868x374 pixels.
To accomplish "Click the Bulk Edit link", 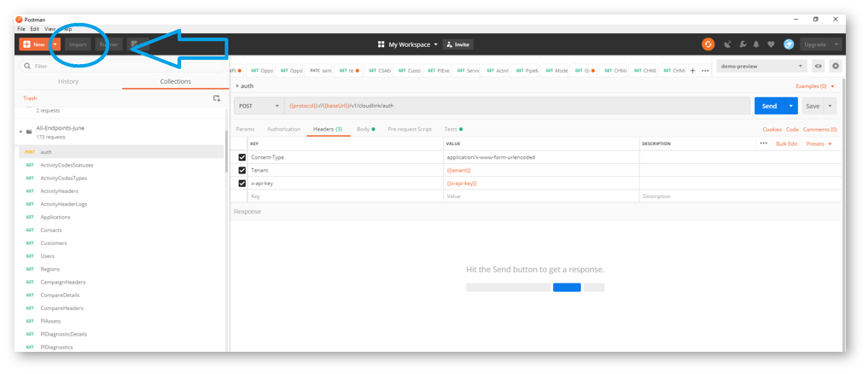I will click(x=787, y=143).
